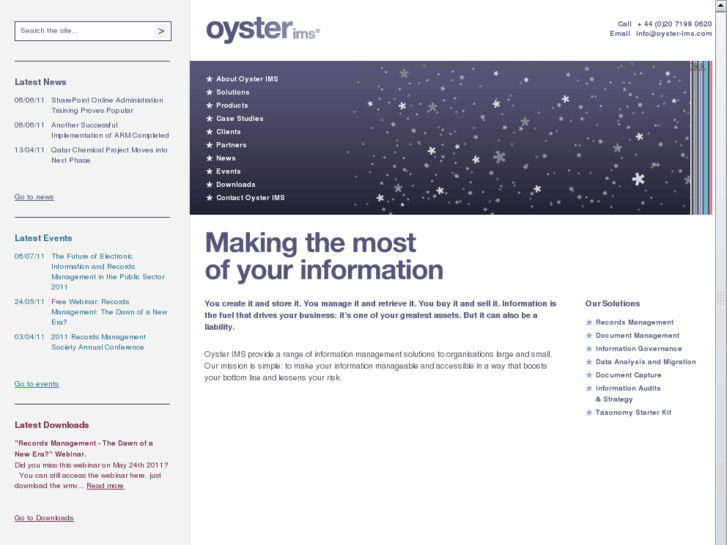The width and height of the screenshot is (727, 545).
Task: Open the Clients menu item
Action: click(228, 132)
